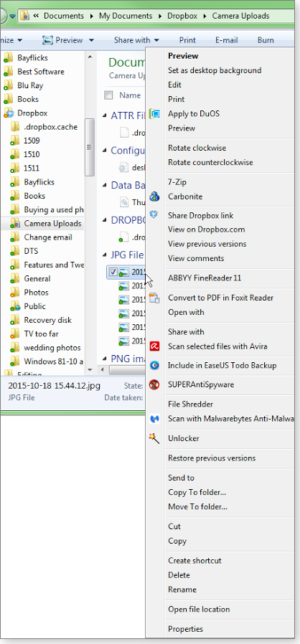
Task: Click the Avira red scan icon
Action: 154,346
